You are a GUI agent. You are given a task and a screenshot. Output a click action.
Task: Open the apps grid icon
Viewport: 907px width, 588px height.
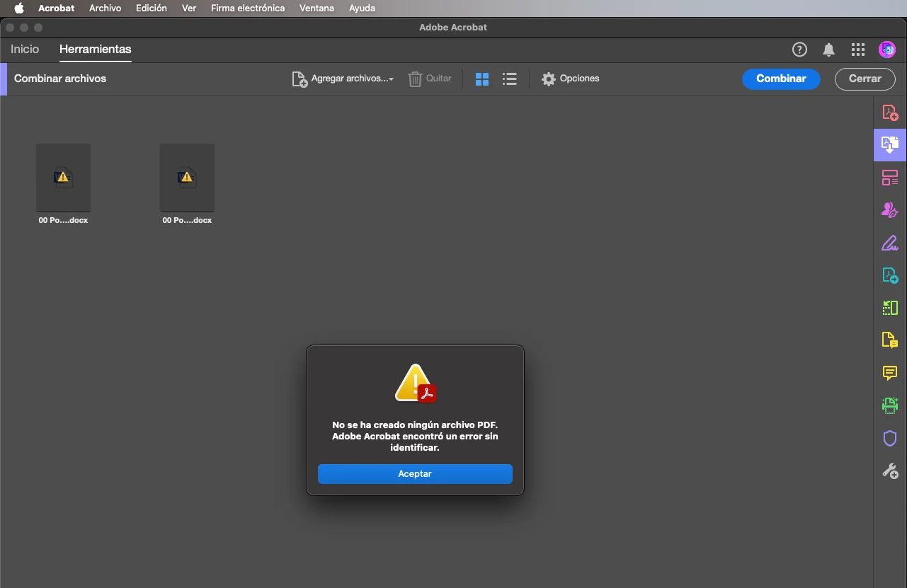[858, 50]
